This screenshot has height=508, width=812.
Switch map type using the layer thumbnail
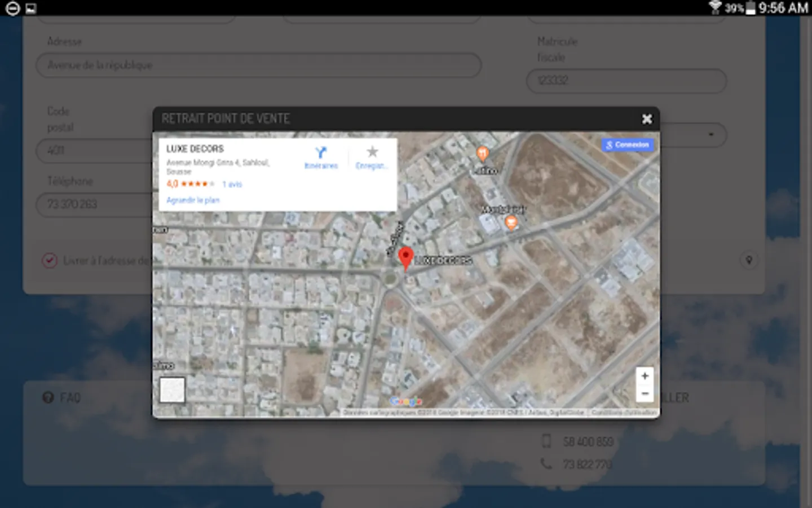pos(172,390)
